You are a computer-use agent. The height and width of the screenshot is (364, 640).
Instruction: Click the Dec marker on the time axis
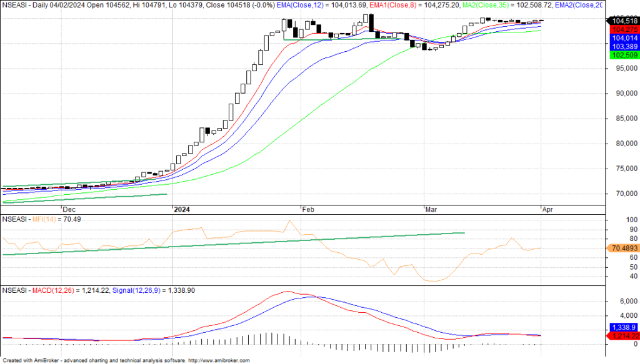coord(69,210)
